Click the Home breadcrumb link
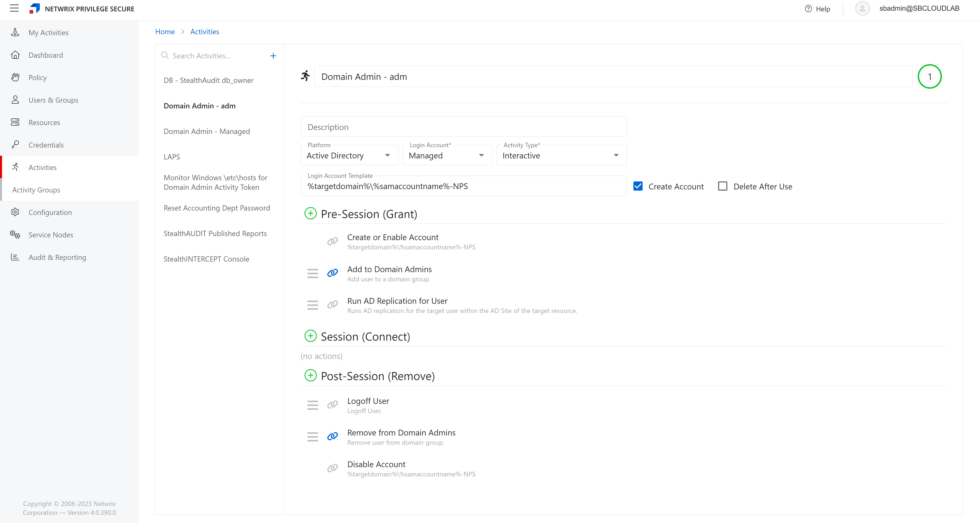 coord(165,32)
